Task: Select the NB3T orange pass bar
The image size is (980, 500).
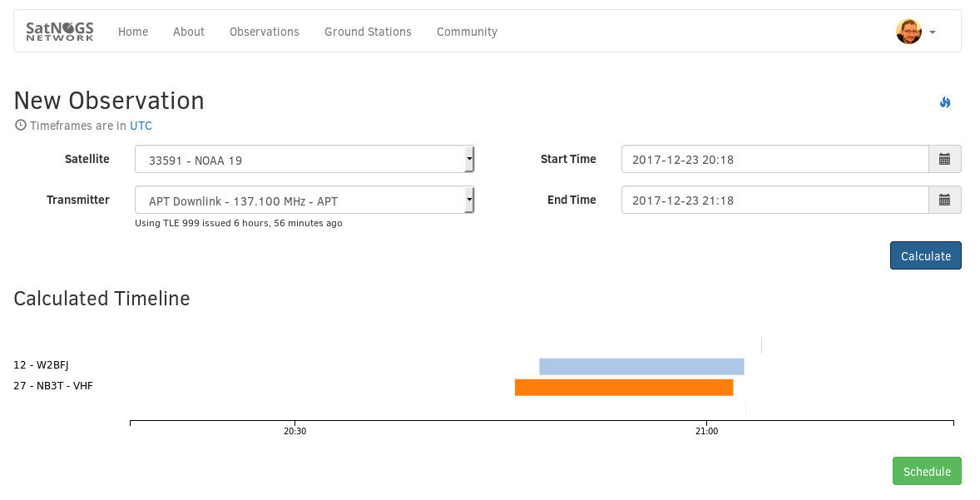Action: 624,388
